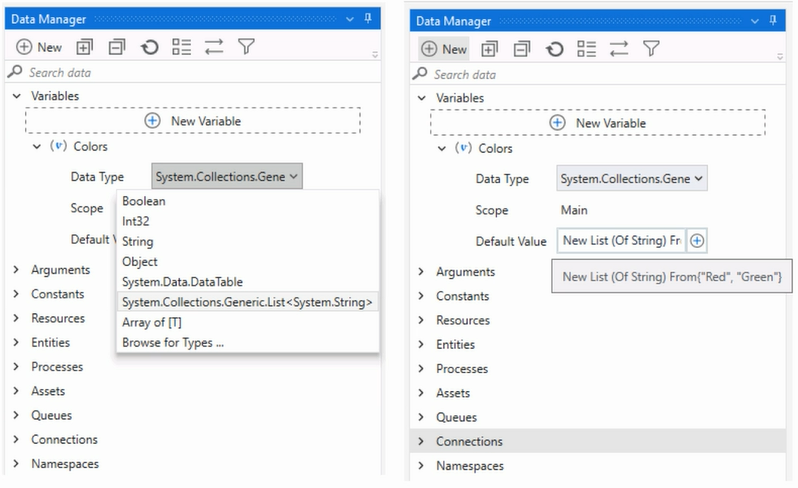Click Expand All icon in left Data Manager
798x488 pixels.
point(84,47)
